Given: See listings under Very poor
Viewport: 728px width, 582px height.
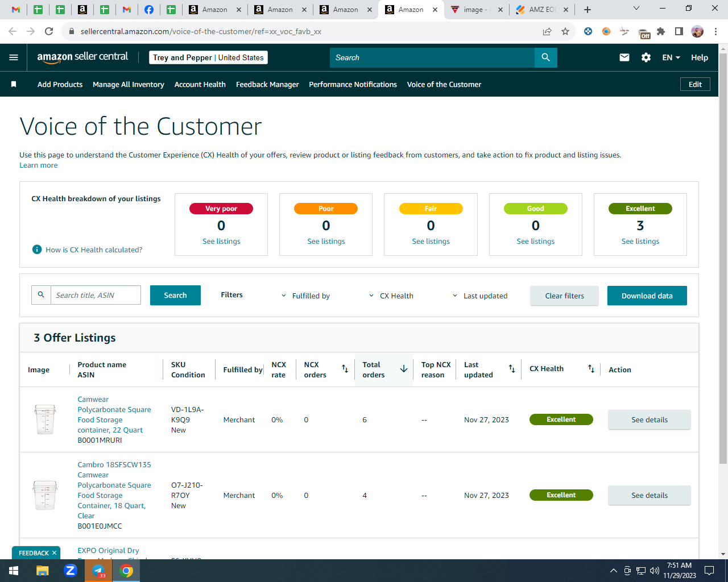Looking at the screenshot, I should tap(221, 242).
